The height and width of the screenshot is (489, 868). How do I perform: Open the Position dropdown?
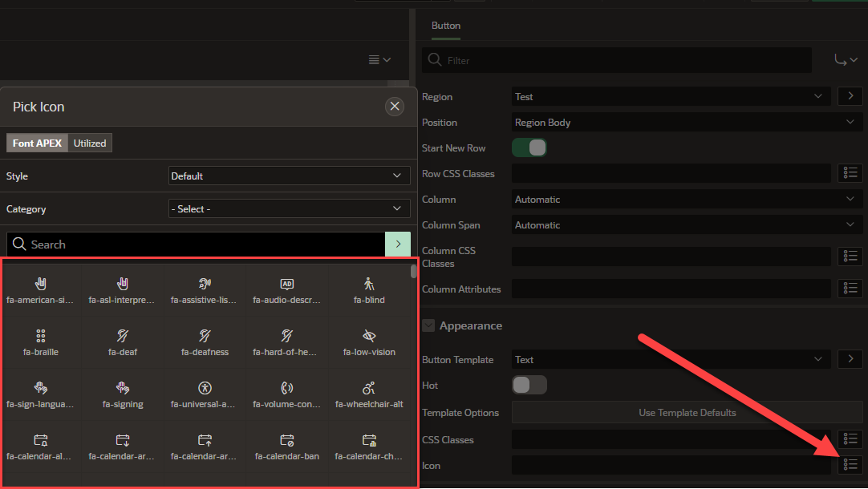(687, 122)
